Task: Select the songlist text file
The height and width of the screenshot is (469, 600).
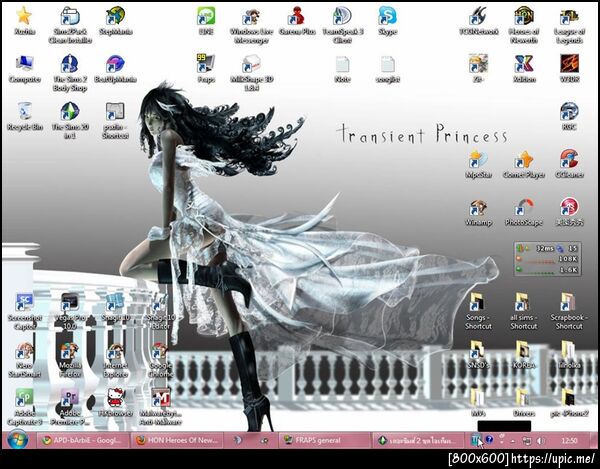Action: tap(388, 69)
